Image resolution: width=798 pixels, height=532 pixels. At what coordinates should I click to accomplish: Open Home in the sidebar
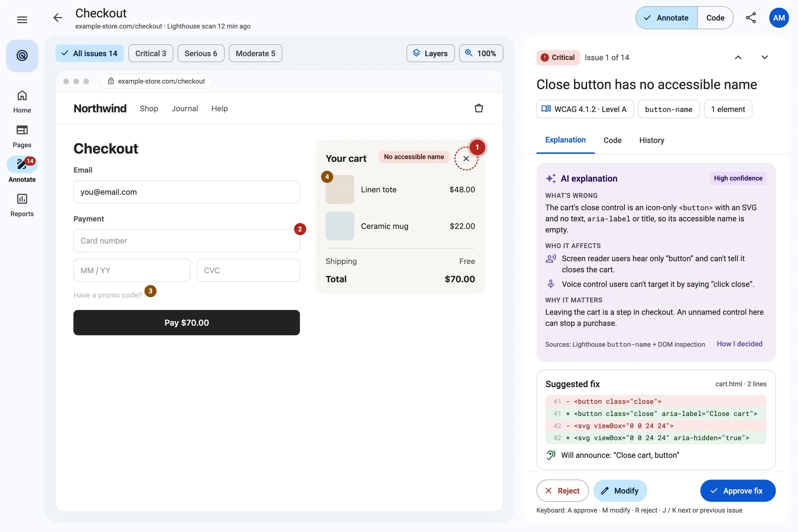[22, 101]
